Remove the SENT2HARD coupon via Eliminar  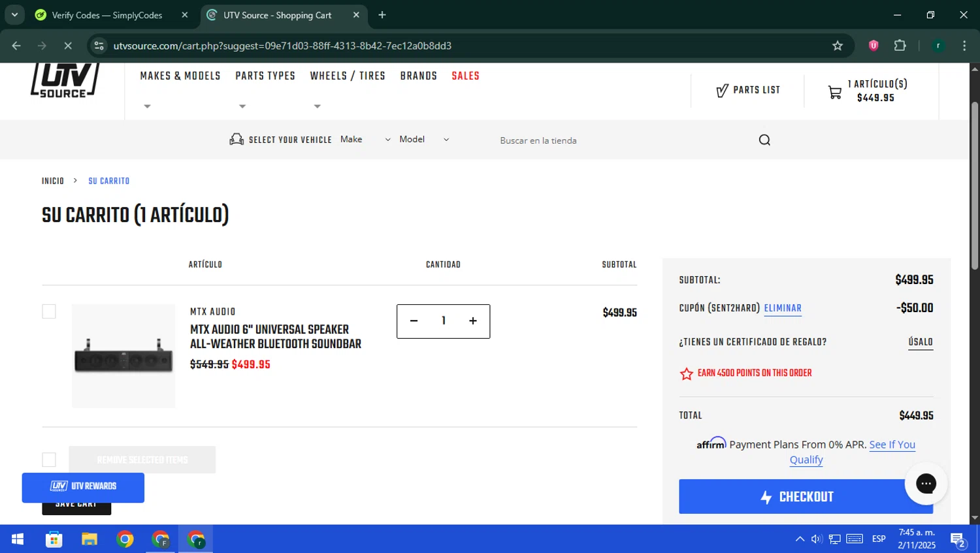[x=783, y=308]
